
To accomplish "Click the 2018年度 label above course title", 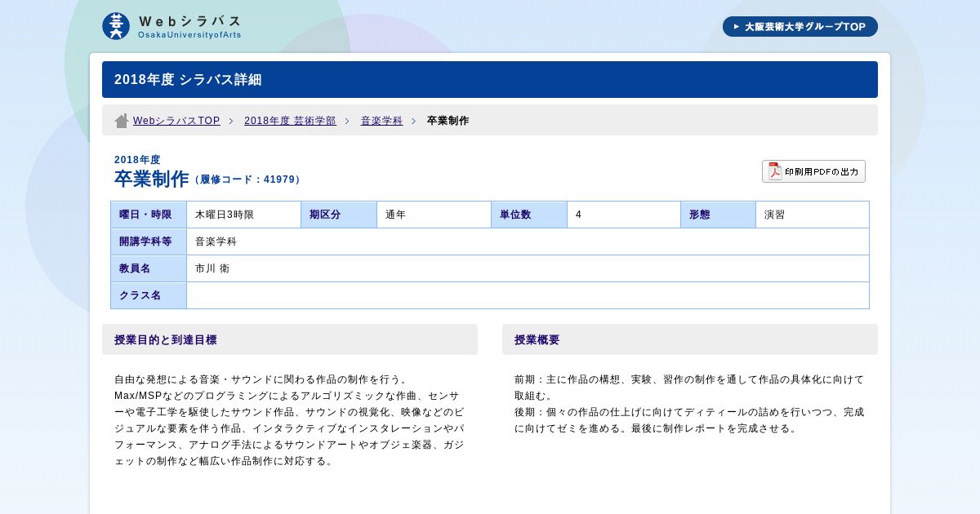I will (137, 160).
